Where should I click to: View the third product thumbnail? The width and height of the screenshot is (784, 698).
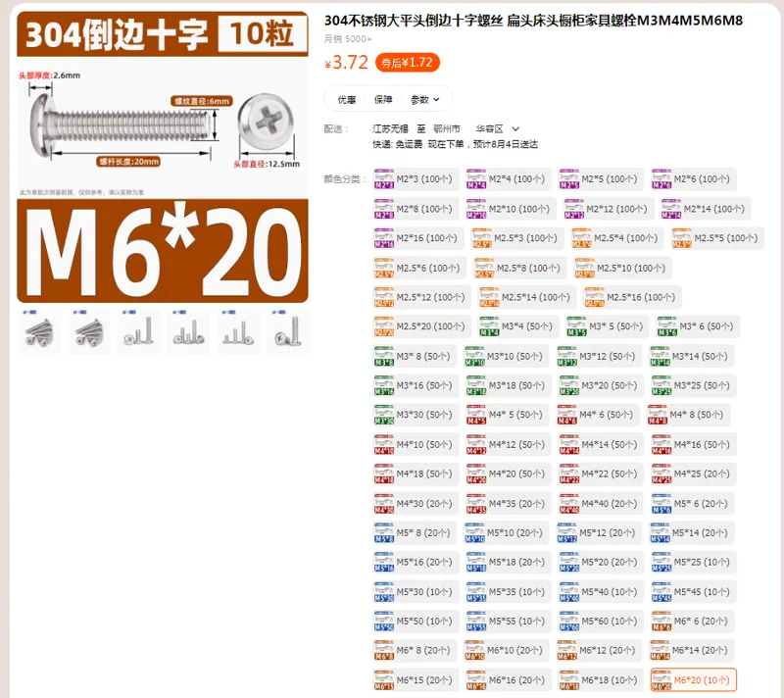pos(138,332)
